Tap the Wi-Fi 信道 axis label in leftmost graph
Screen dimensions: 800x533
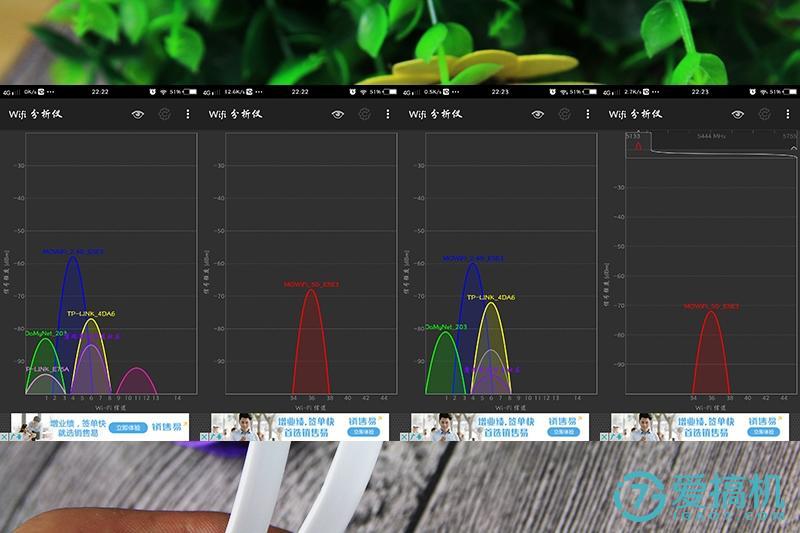[110, 408]
